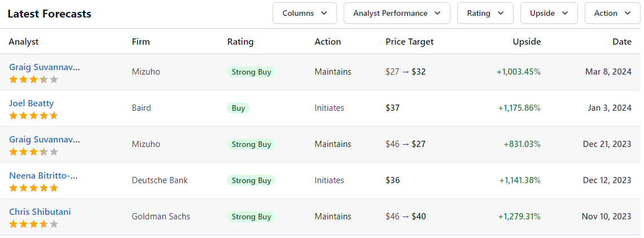Click Neena Bitritto's five-star rating
This screenshot has height=238, width=644.
(x=34, y=188)
